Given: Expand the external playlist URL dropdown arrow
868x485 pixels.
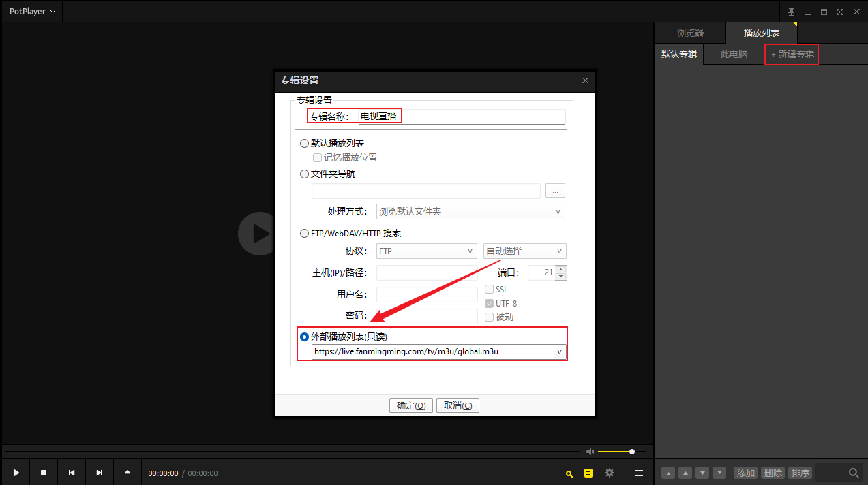Looking at the screenshot, I should click(559, 351).
